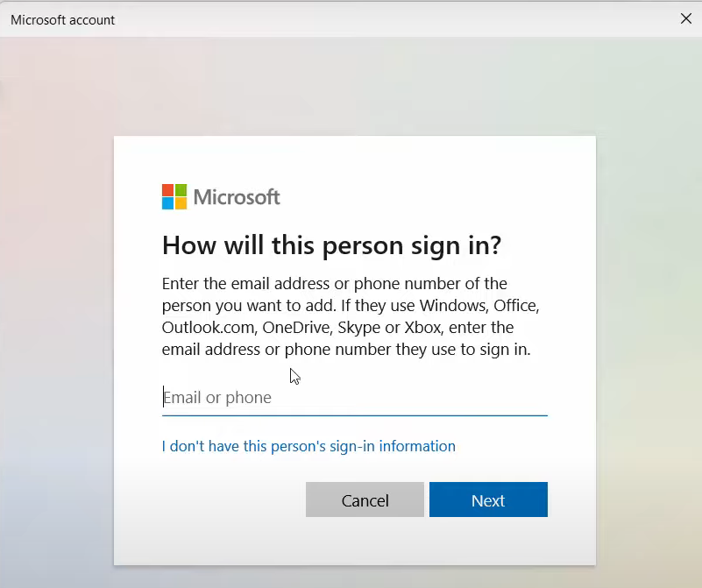Click the yellow square of the Microsoft logo

click(181, 203)
